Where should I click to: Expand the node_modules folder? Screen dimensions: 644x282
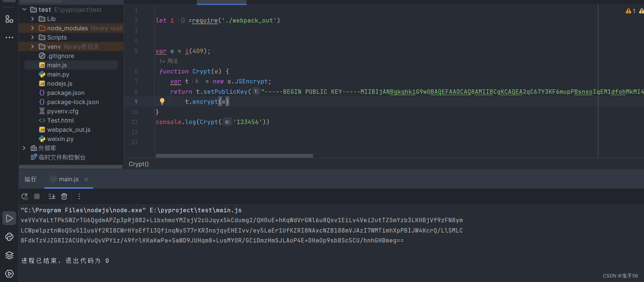32,28
